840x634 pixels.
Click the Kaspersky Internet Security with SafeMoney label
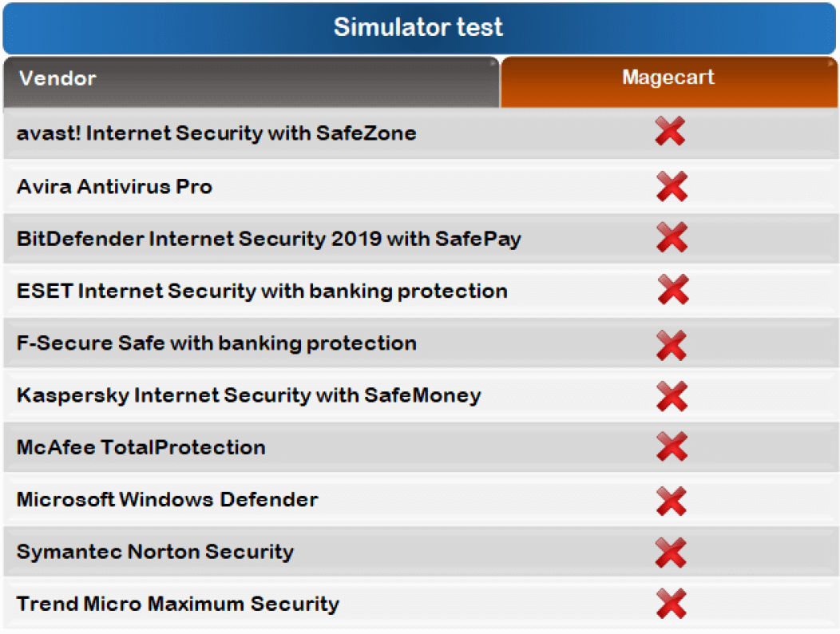[x=248, y=395]
